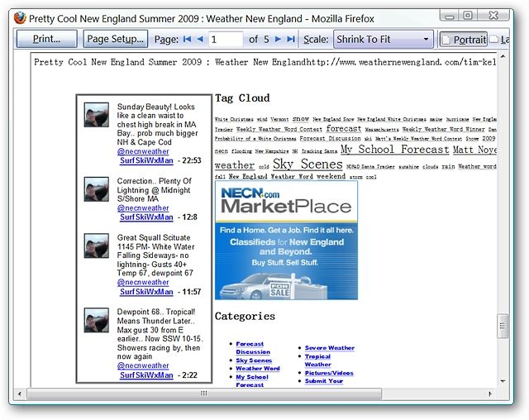Open Page Setup... dialog

click(116, 39)
